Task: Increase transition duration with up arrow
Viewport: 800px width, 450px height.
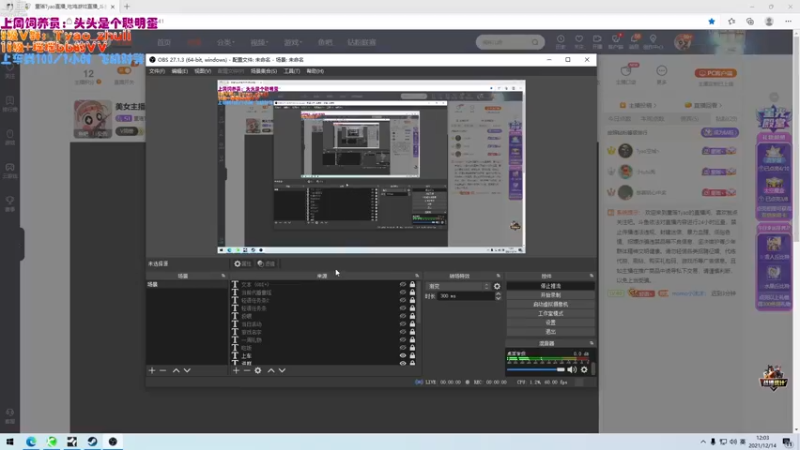Action: pyautogui.click(x=498, y=294)
